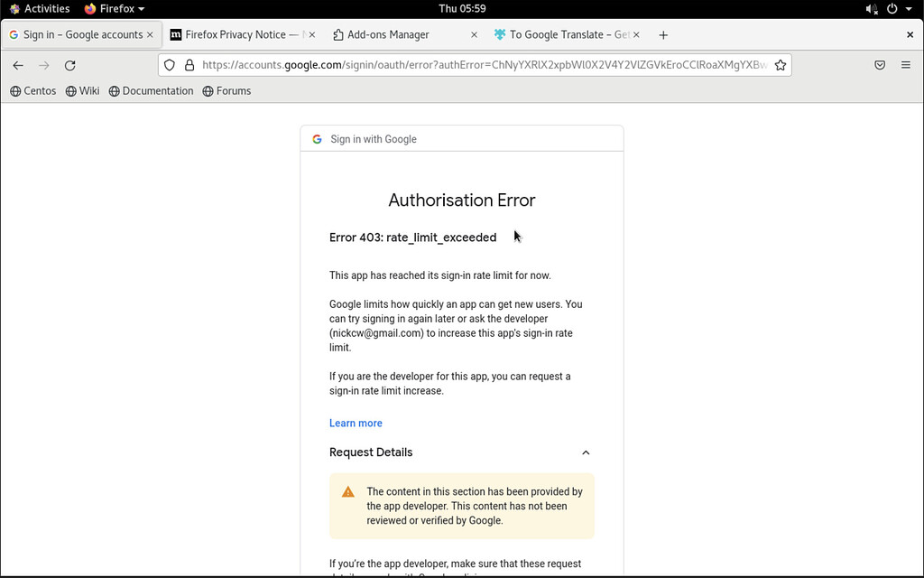Click the shield tracking protection icon
The image size is (924, 578).
click(169, 64)
